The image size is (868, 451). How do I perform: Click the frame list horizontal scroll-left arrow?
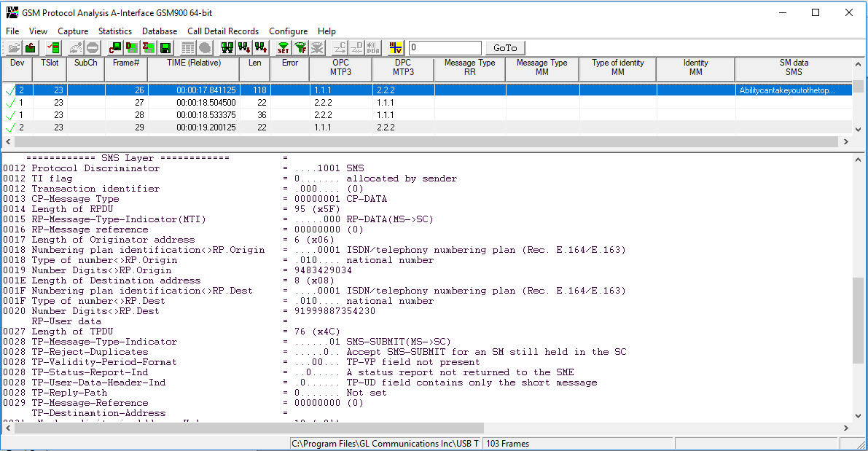pos(8,141)
